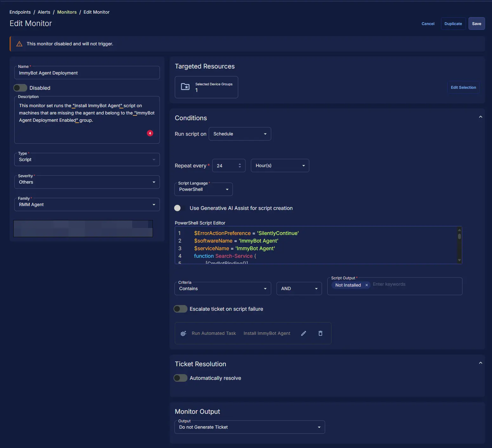The width and height of the screenshot is (492, 448).
Task: Toggle Escalate ticket on script failure
Action: pyautogui.click(x=180, y=309)
